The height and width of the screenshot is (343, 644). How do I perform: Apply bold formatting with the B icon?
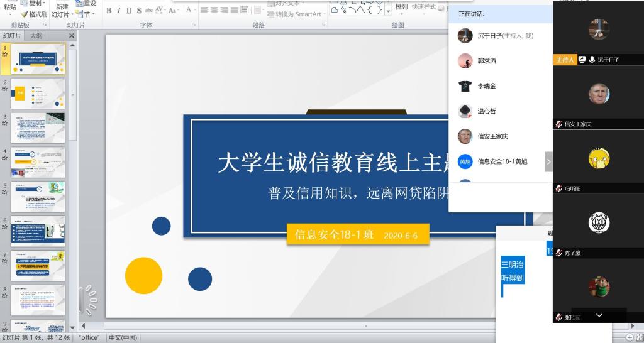pos(109,10)
